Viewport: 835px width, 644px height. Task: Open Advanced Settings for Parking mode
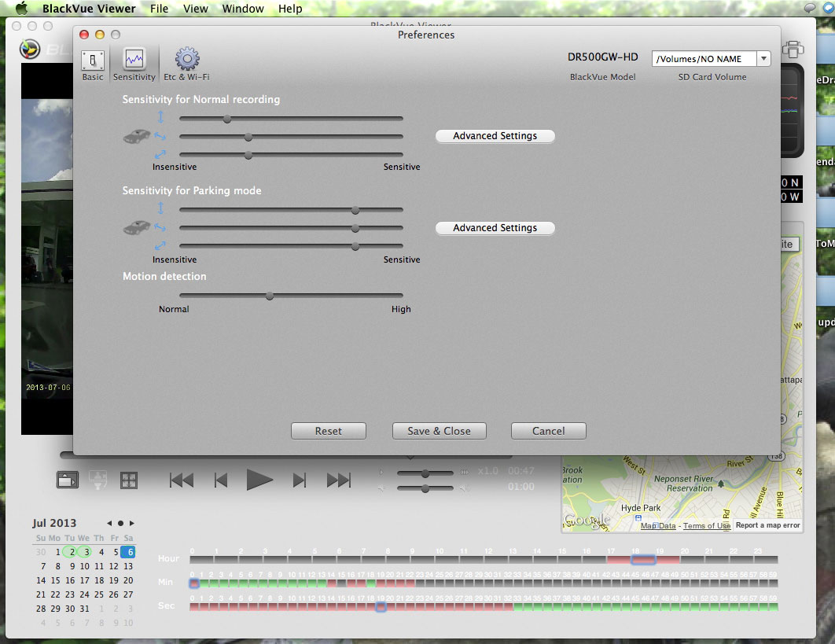point(495,228)
